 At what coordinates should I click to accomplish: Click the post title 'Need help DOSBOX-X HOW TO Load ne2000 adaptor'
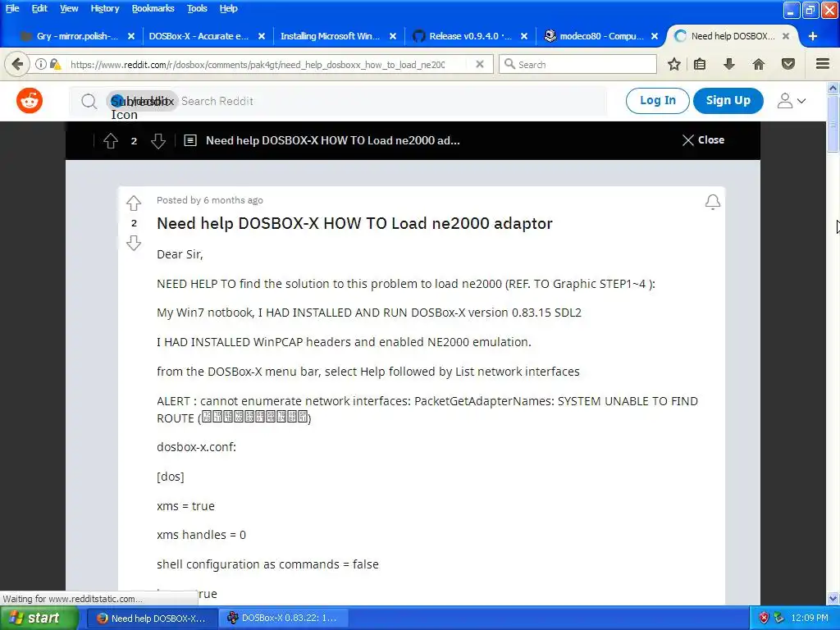354,223
